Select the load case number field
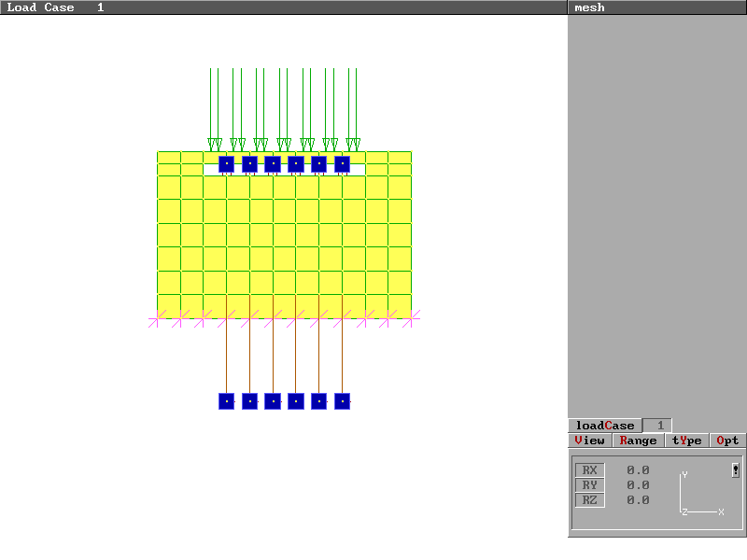The width and height of the screenshot is (747, 560). coord(659,426)
